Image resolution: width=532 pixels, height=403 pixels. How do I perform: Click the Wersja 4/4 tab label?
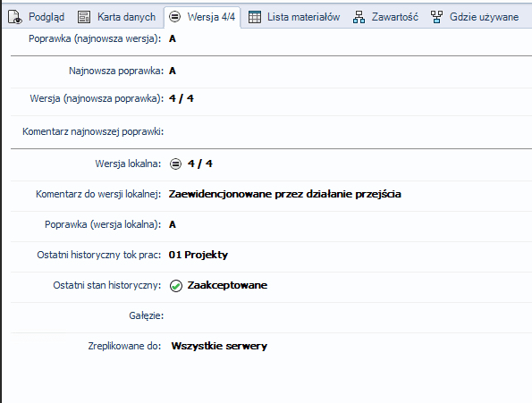[211, 17]
